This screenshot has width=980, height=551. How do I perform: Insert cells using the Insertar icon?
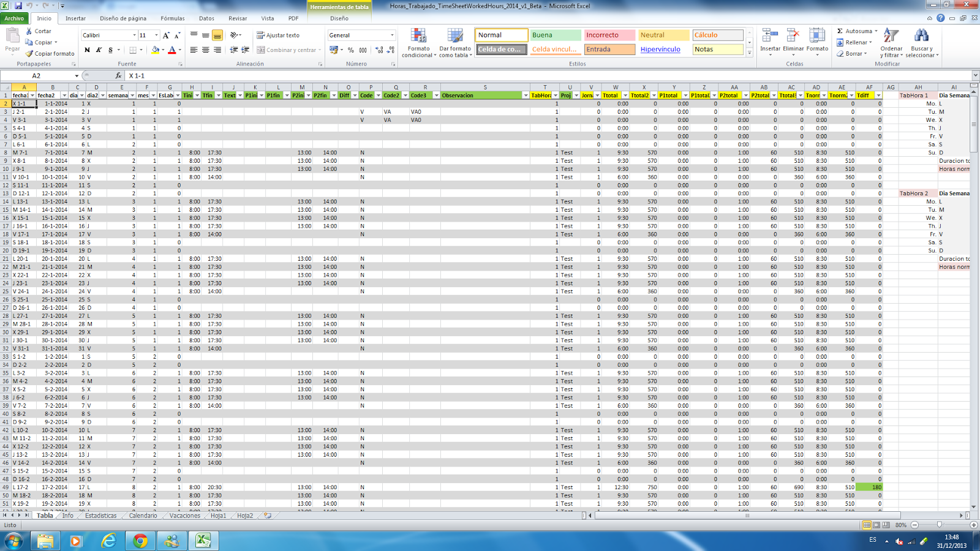[x=771, y=35]
